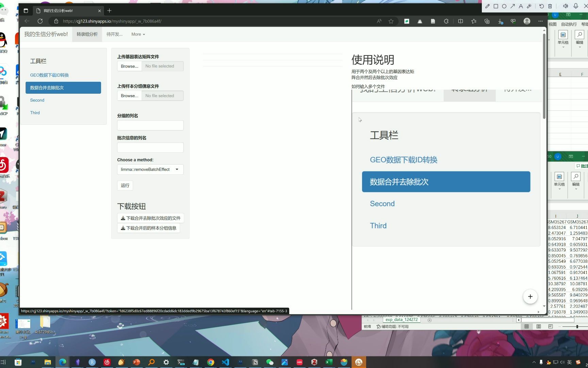Open the limma::removeBatchEffect method dropdown
This screenshot has height=368, width=588.
coord(150,169)
